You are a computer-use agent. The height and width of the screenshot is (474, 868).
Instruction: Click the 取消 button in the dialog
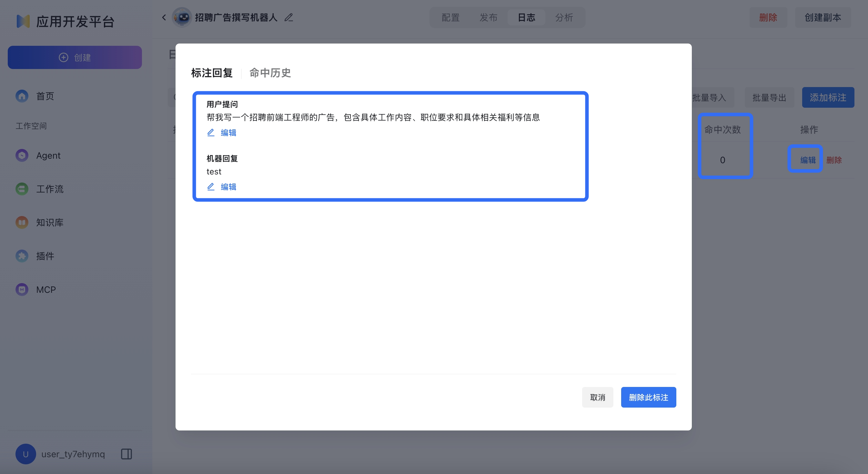tap(597, 397)
